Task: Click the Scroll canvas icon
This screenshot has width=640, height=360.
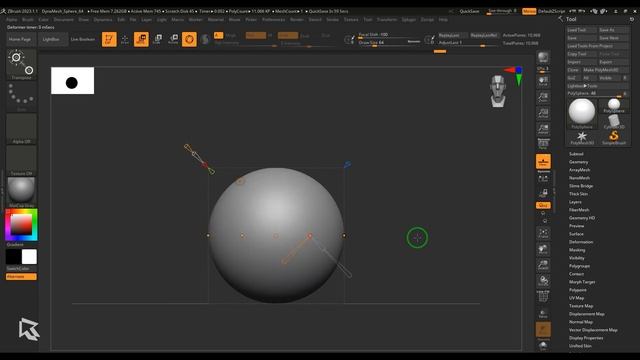Action: (543, 81)
